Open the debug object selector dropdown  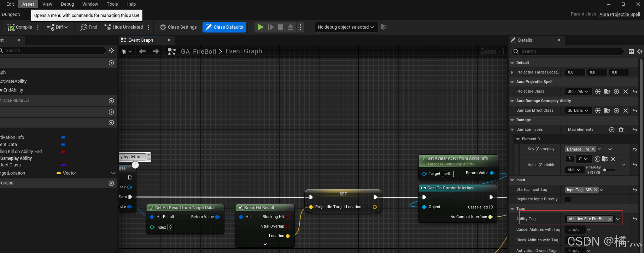[346, 27]
